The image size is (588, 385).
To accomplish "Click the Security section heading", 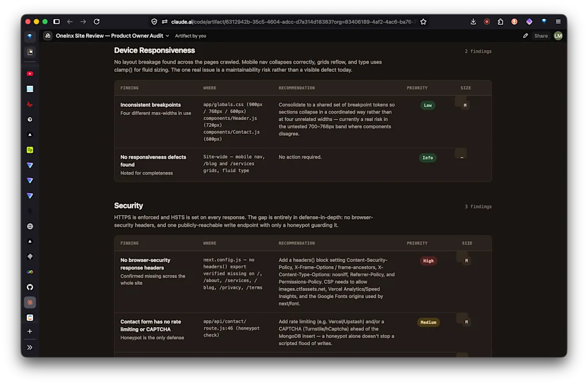I will (x=129, y=206).
